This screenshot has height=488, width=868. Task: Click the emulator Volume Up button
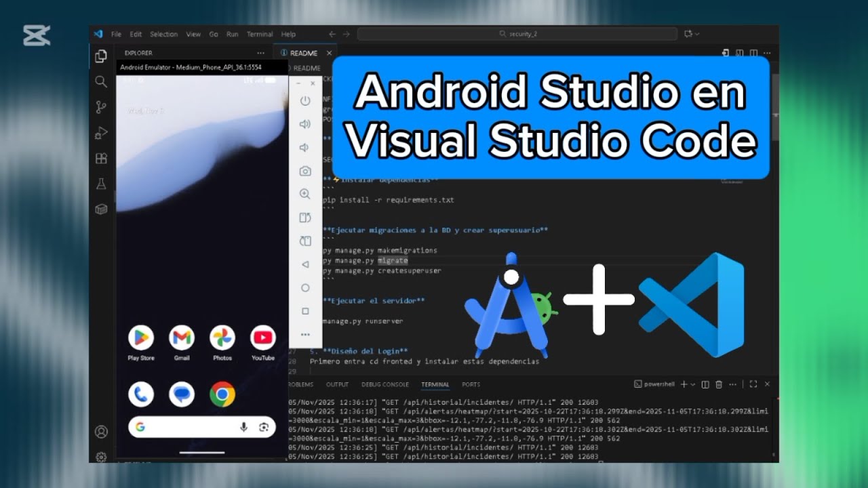tap(305, 124)
